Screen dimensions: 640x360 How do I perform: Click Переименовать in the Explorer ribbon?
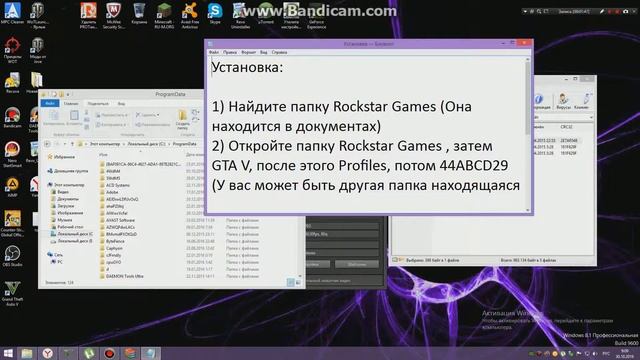pos(152,124)
